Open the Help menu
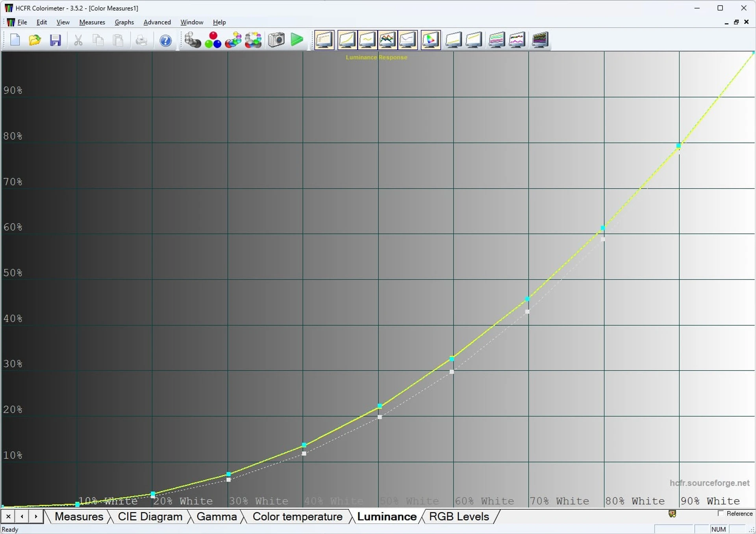This screenshot has width=756, height=534. pos(219,22)
